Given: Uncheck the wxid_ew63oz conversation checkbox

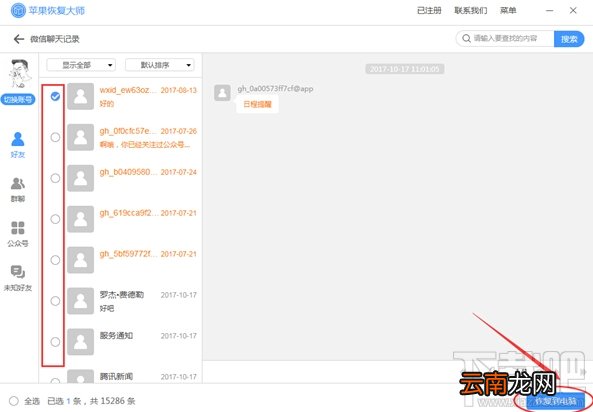Looking at the screenshot, I should click(x=55, y=96).
